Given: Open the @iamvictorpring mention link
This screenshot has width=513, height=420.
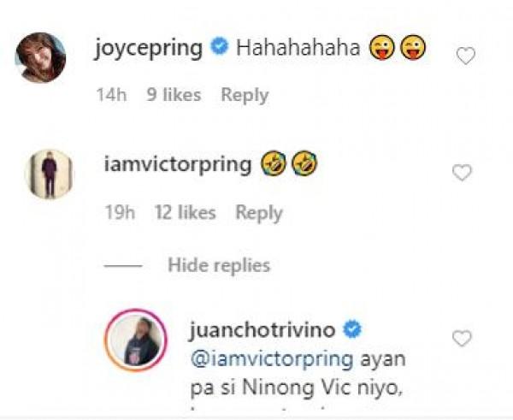Looking at the screenshot, I should (272, 359).
